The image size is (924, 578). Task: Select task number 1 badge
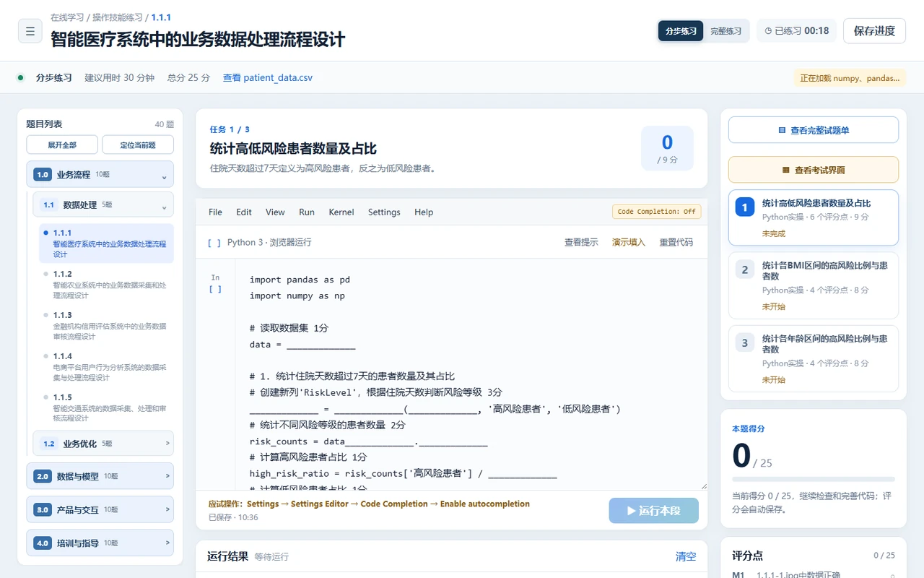(x=745, y=207)
